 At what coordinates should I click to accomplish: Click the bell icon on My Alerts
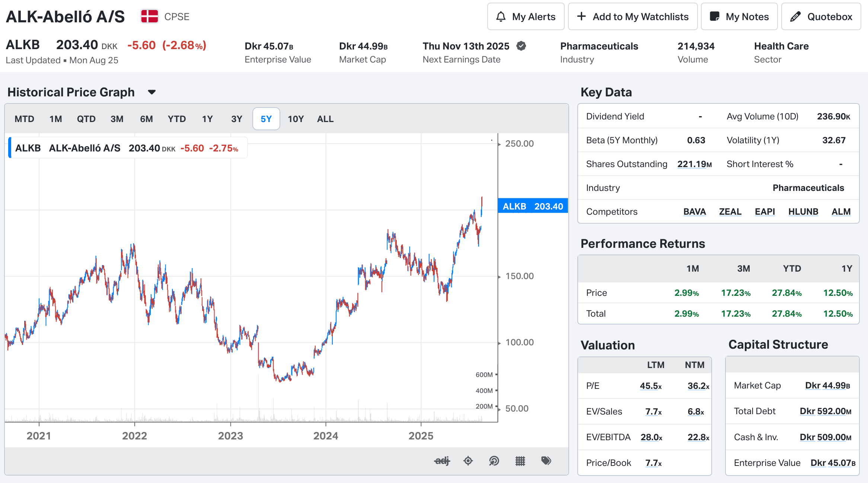501,17
